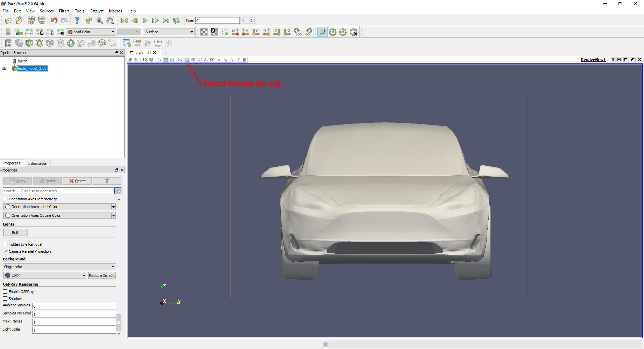Open the Filters menu
This screenshot has height=349, width=644.
64,11
